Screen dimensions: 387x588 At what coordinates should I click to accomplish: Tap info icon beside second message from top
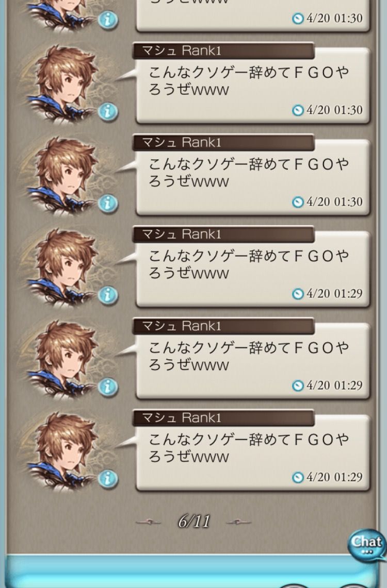[108, 112]
